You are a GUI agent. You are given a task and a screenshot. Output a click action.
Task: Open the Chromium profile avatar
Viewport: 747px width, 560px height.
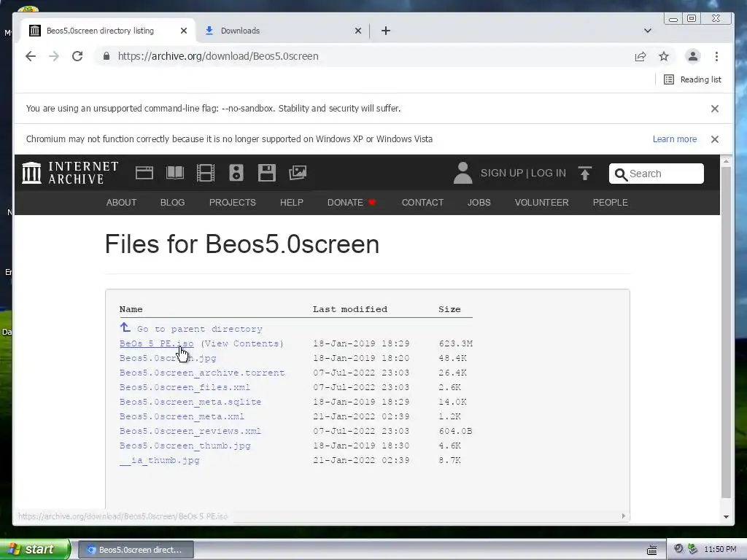693,56
